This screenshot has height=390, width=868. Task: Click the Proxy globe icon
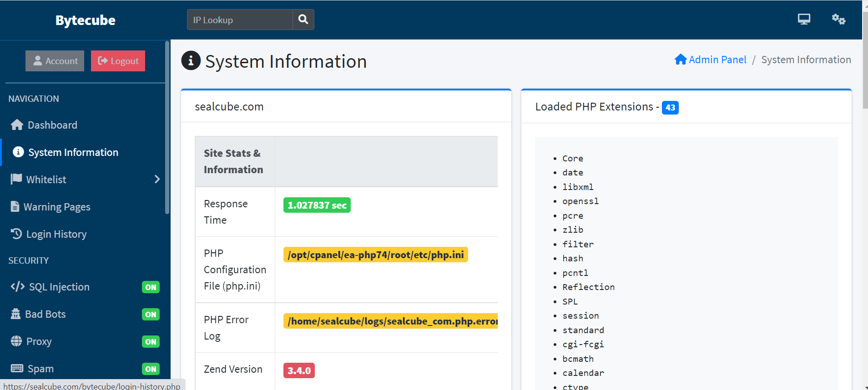click(x=16, y=341)
